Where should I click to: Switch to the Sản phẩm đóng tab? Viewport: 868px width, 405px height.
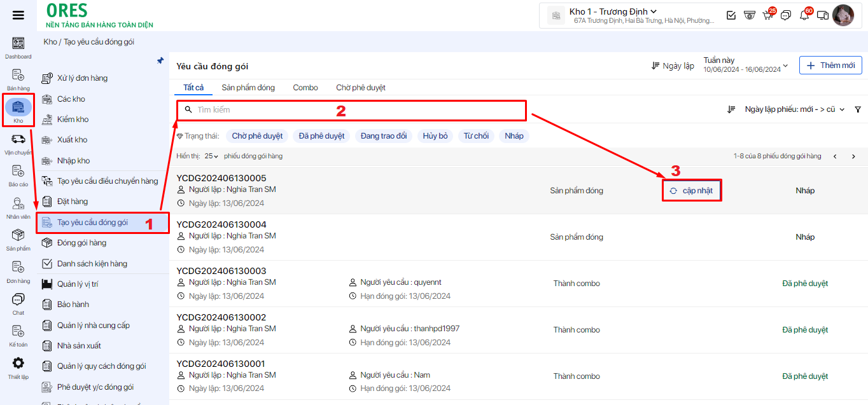coord(248,88)
